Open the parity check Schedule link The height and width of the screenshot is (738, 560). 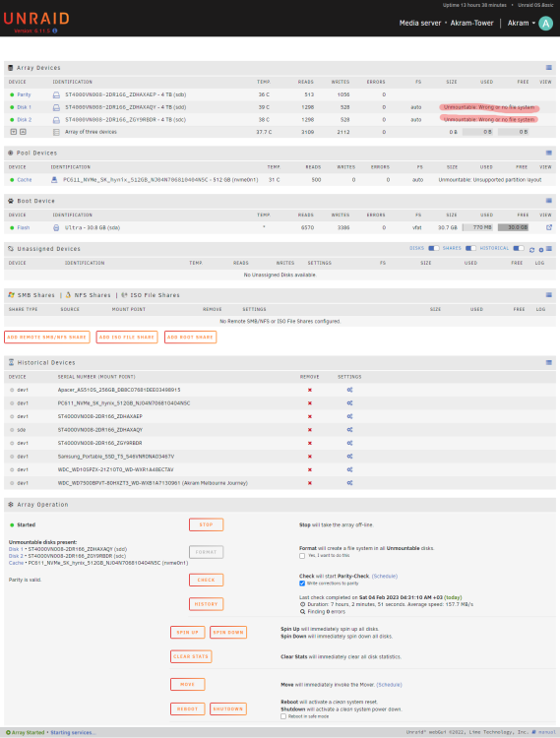(385, 576)
